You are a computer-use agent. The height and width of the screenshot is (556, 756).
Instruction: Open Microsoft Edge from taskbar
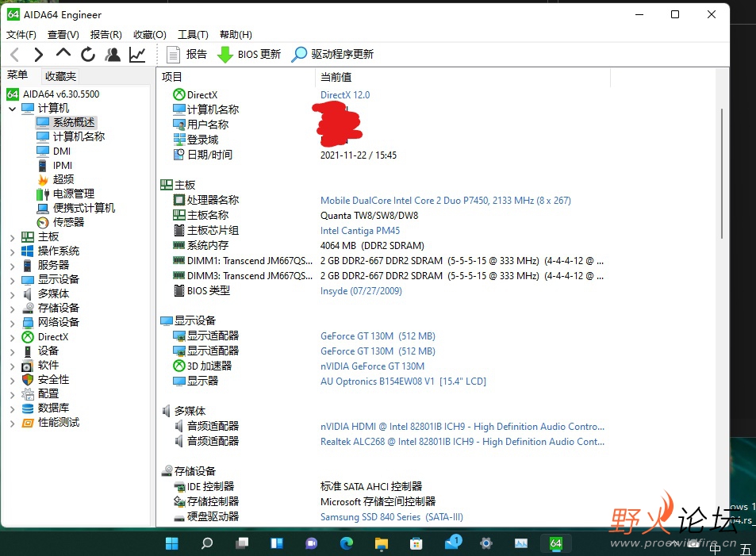[x=346, y=543]
